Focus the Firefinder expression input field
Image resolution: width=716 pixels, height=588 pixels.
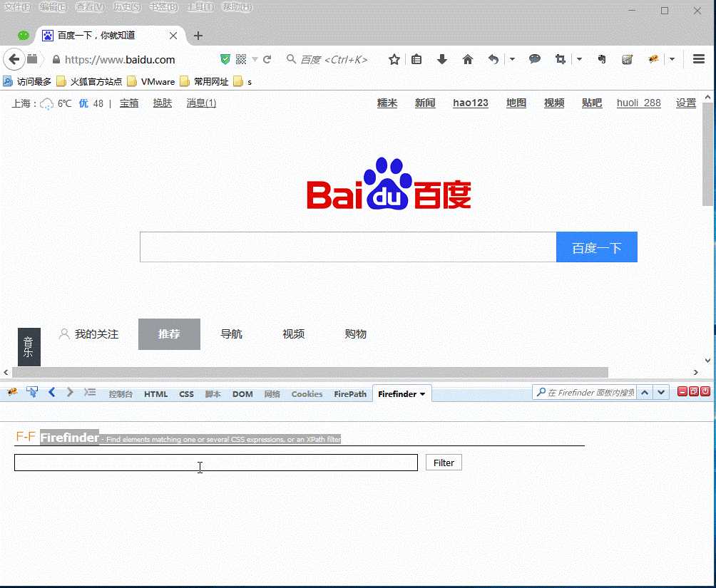pyautogui.click(x=216, y=463)
